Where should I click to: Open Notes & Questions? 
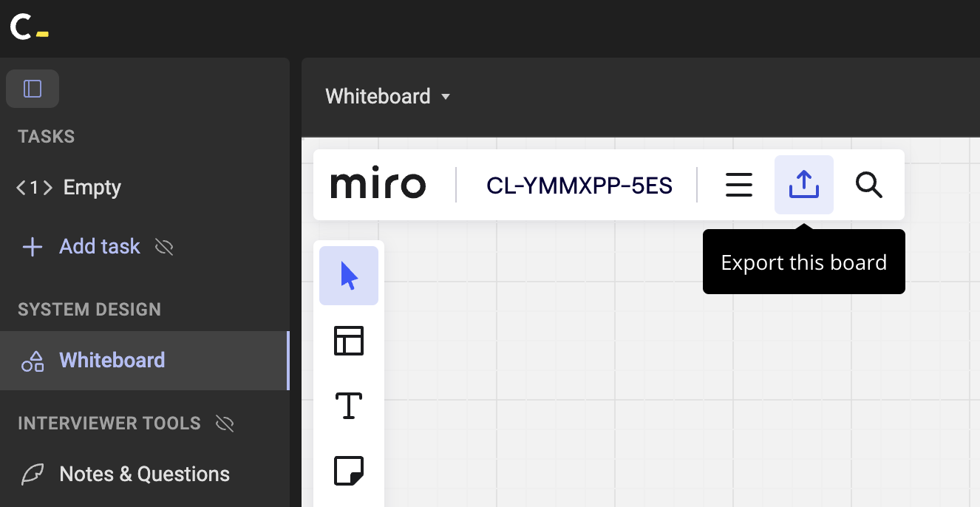[x=144, y=474]
